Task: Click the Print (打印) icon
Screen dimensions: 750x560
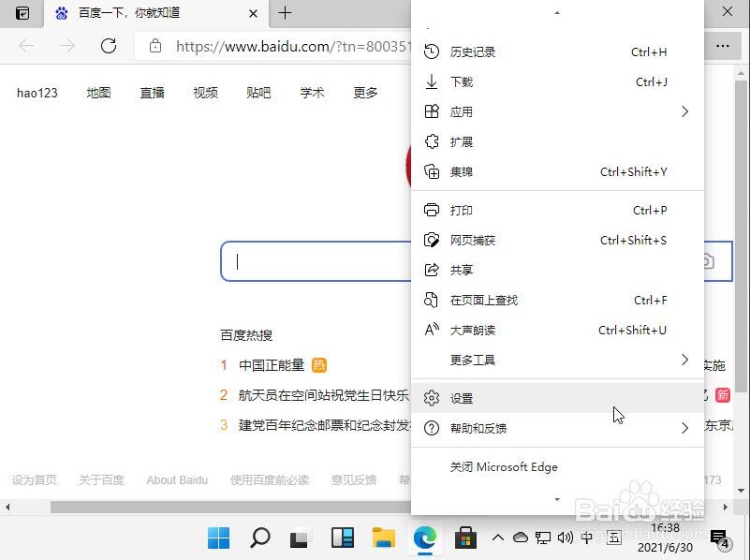Action: (432, 210)
